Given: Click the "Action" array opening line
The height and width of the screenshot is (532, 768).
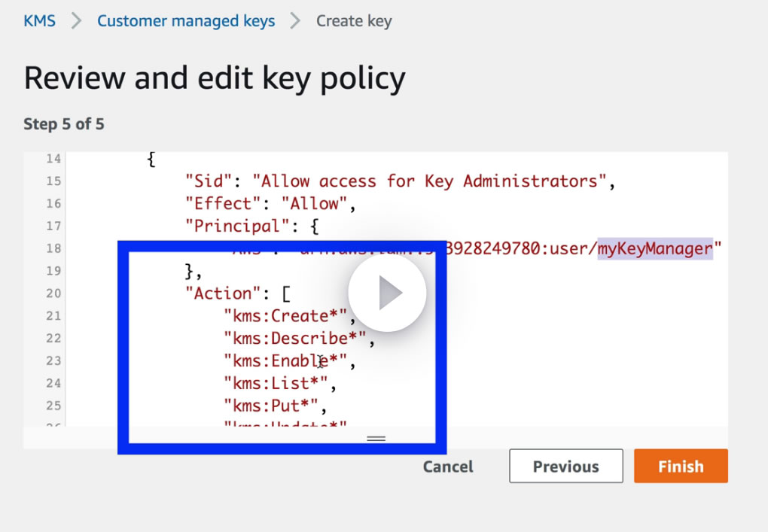Looking at the screenshot, I should pyautogui.click(x=238, y=293).
